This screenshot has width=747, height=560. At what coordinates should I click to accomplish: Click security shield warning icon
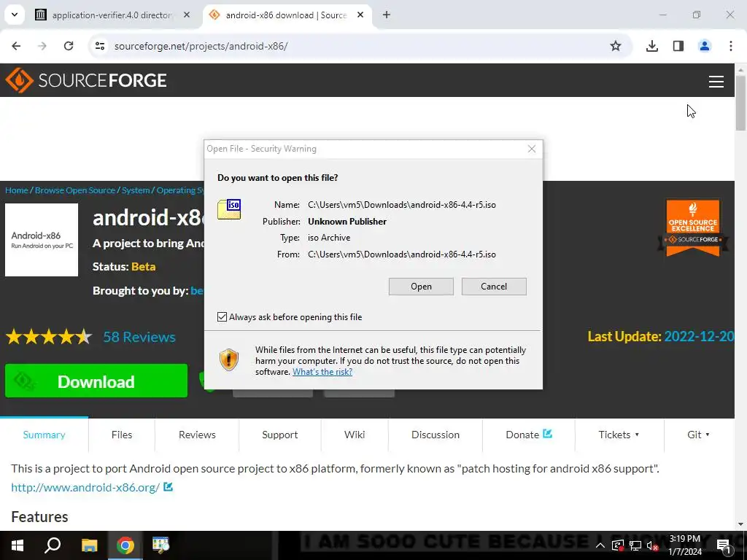(228, 359)
